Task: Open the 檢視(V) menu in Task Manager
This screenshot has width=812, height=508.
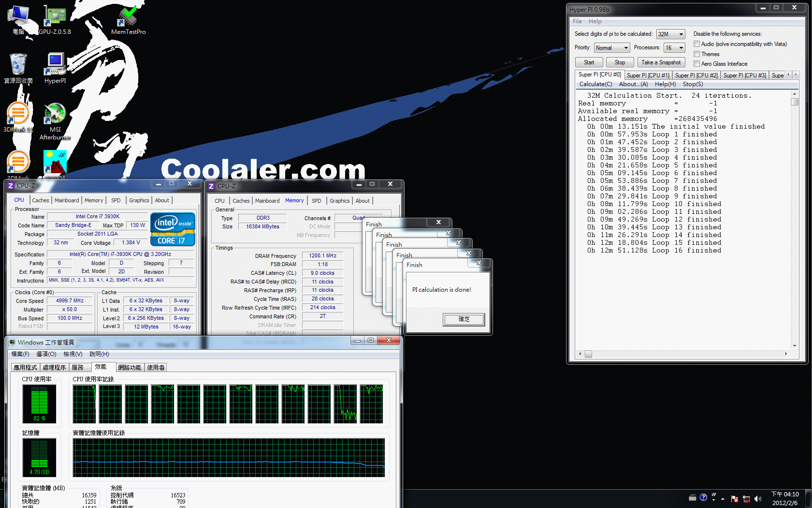Action: pos(73,354)
